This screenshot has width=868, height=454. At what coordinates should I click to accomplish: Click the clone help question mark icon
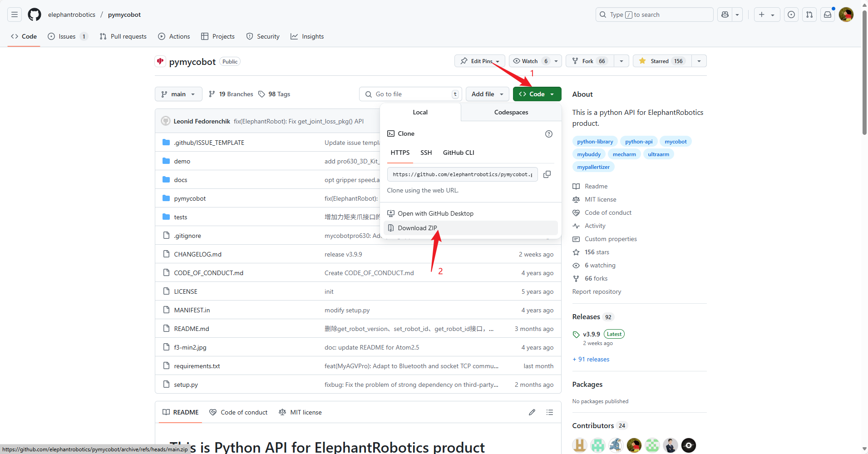tap(549, 134)
